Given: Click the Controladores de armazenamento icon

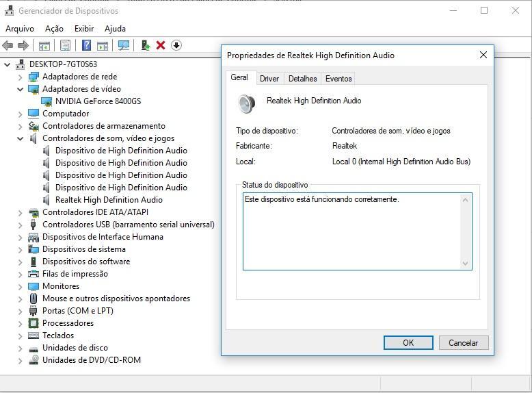Looking at the screenshot, I should click(34, 126).
